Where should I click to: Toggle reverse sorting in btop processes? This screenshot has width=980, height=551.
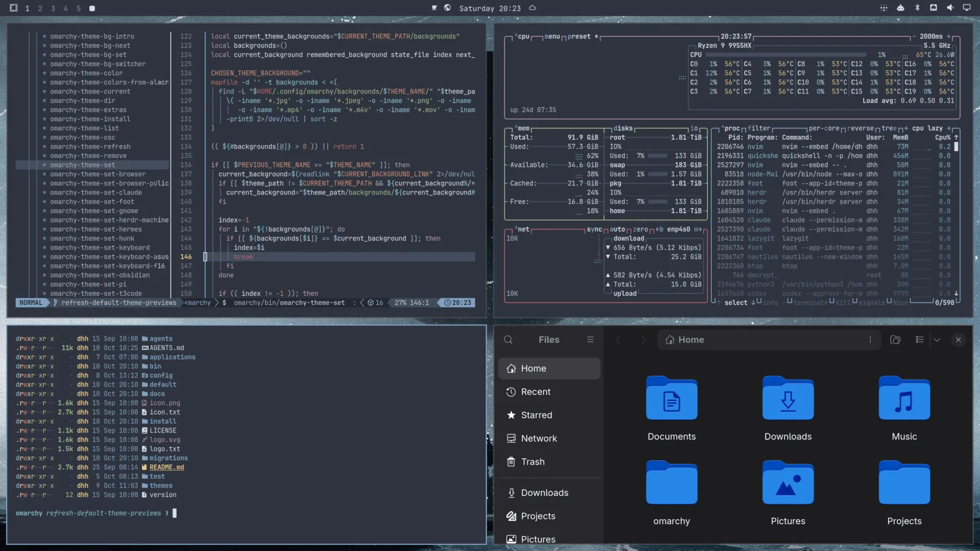click(861, 129)
